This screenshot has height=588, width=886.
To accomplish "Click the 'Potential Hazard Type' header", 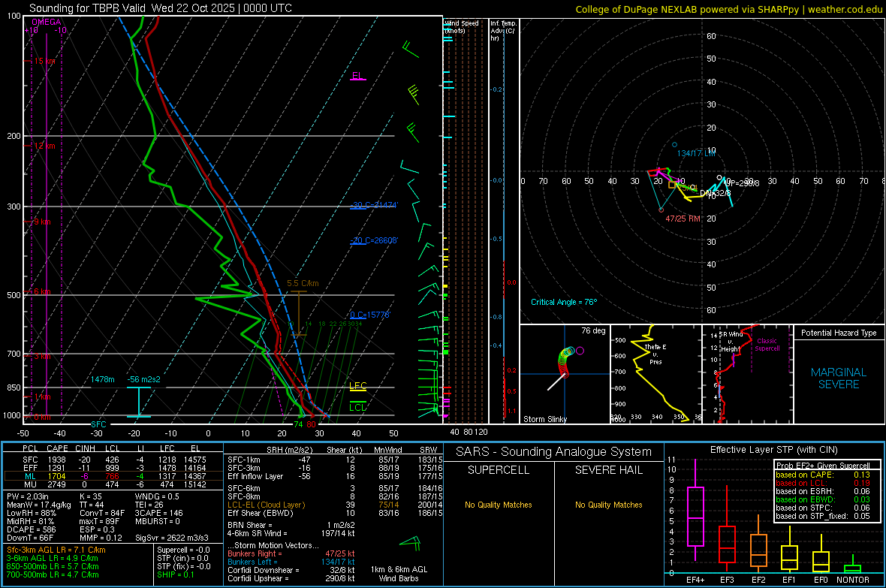I will 839,333.
